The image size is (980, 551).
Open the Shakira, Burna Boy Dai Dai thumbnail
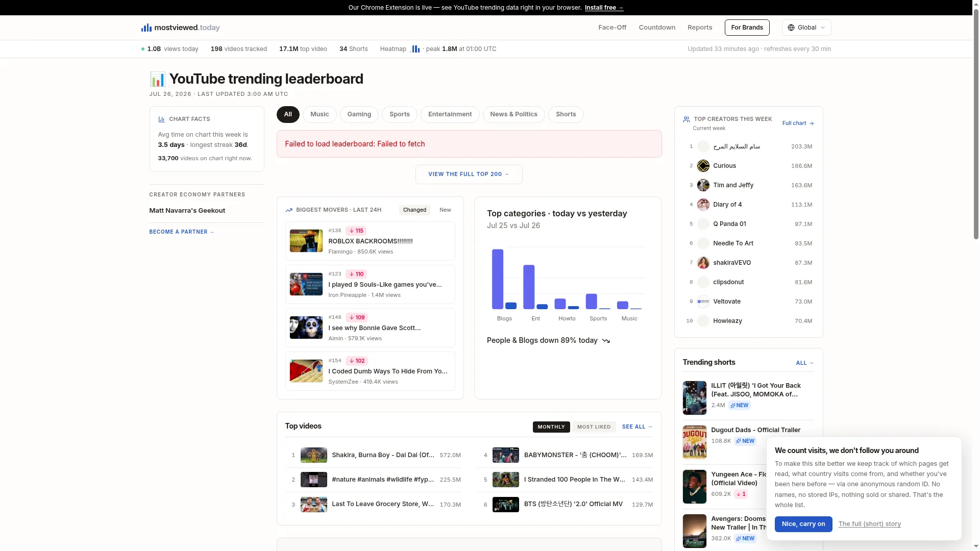pos(314,455)
